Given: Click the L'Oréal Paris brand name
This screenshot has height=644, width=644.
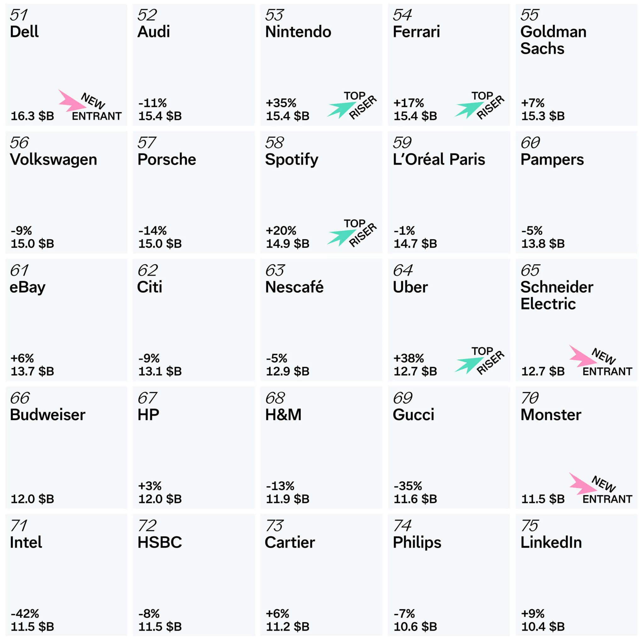Looking at the screenshot, I should pyautogui.click(x=439, y=160).
